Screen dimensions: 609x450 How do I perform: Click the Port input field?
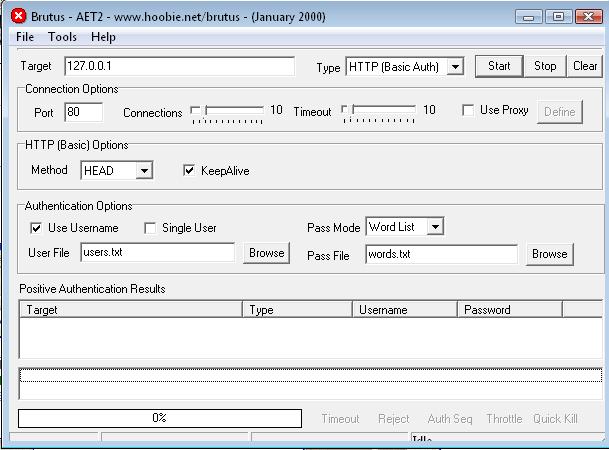pyautogui.click(x=84, y=112)
